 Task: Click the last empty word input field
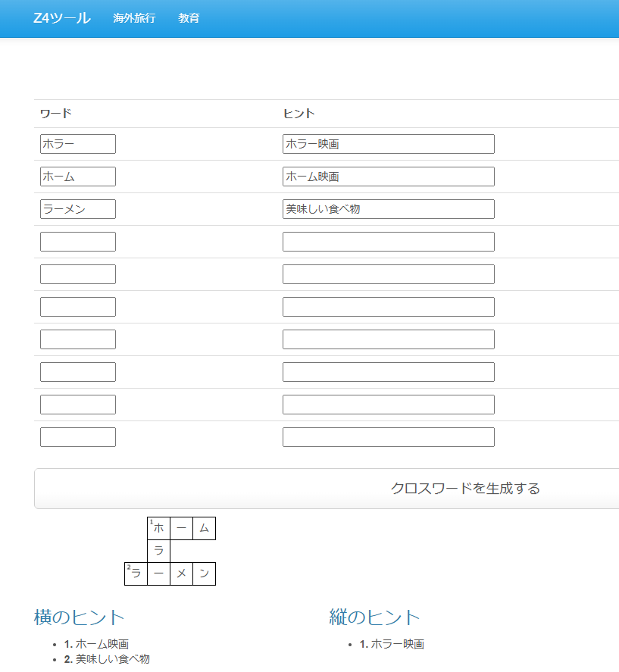click(77, 436)
